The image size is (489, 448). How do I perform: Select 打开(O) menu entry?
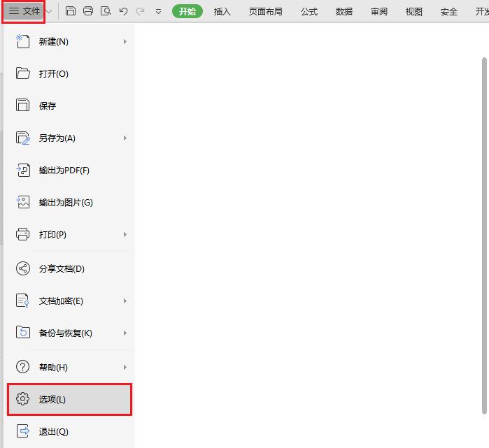69,73
